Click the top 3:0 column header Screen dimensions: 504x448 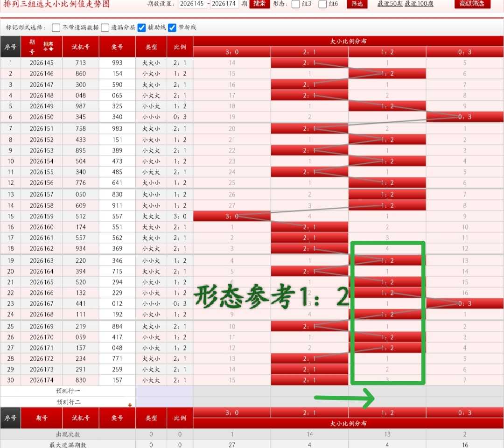[232, 52]
